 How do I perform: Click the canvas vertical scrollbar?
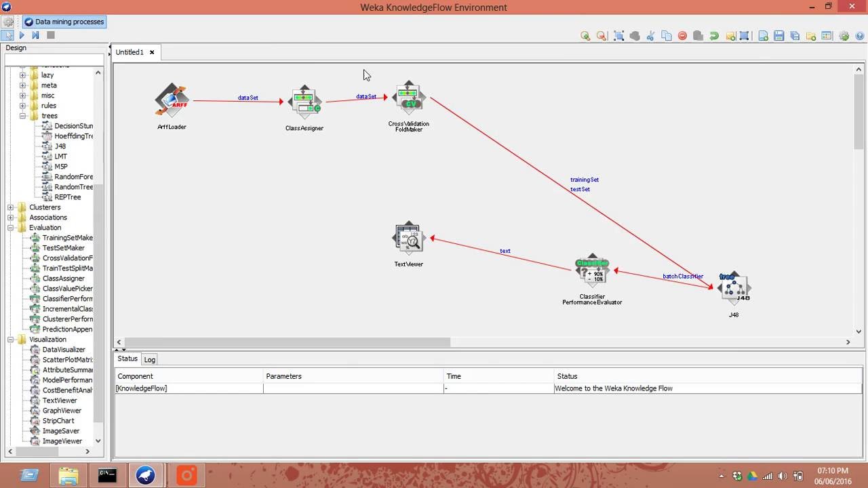click(859, 112)
